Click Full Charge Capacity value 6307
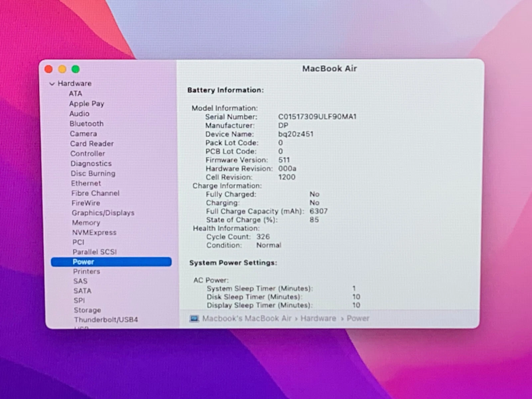Screen dimensions: 532x399 click(x=319, y=211)
